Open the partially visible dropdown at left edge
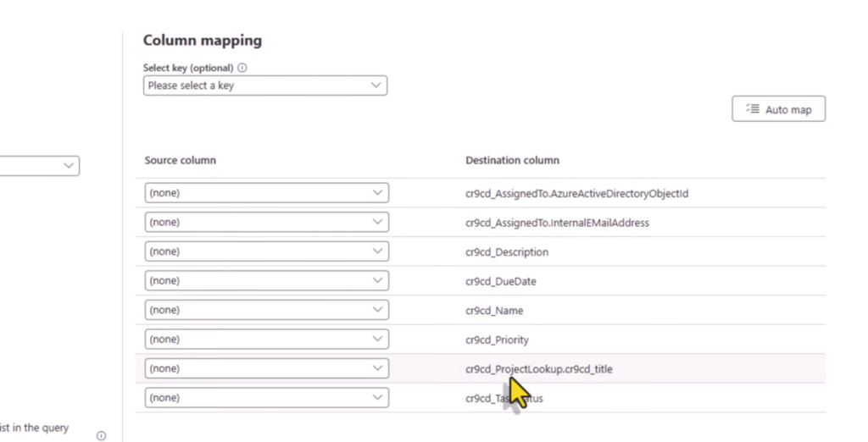The height and width of the screenshot is (442, 868). (x=39, y=165)
